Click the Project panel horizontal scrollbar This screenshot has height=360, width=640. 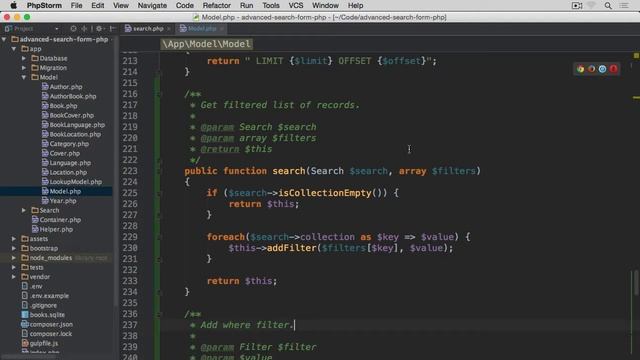click(29, 357)
